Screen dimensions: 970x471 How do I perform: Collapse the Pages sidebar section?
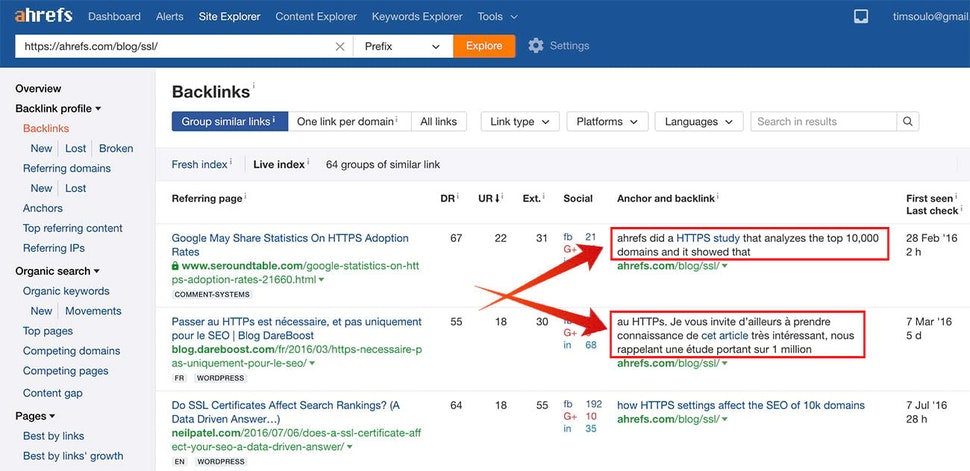tap(35, 416)
